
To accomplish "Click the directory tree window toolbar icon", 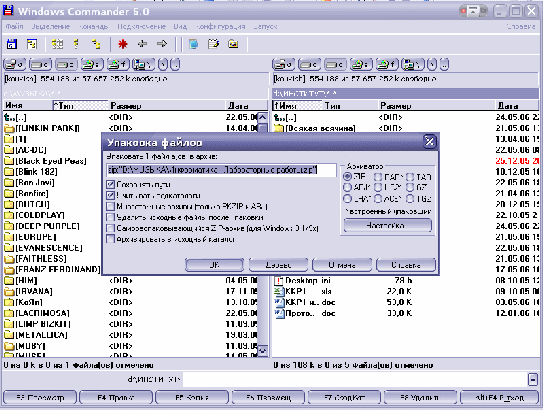I will click(x=32, y=44).
